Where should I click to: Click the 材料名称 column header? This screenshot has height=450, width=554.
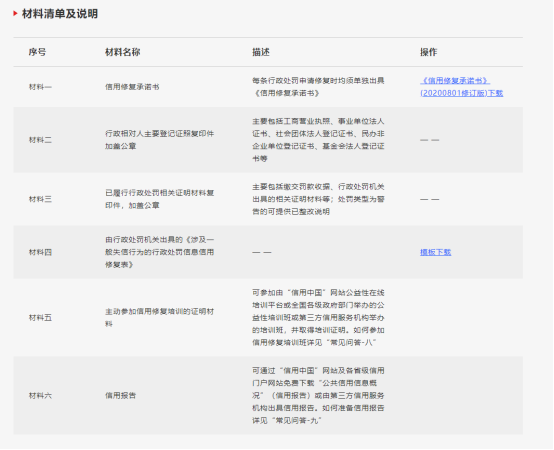click(123, 52)
